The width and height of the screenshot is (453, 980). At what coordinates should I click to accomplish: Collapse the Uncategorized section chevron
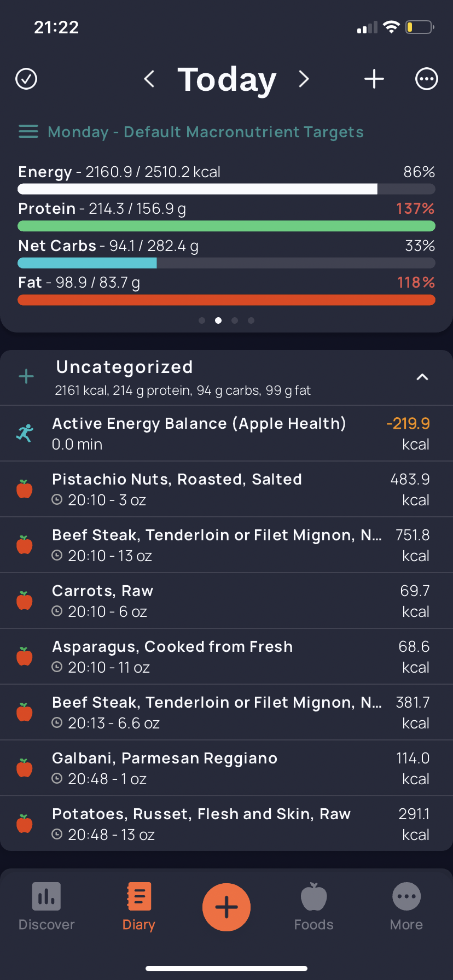422,377
